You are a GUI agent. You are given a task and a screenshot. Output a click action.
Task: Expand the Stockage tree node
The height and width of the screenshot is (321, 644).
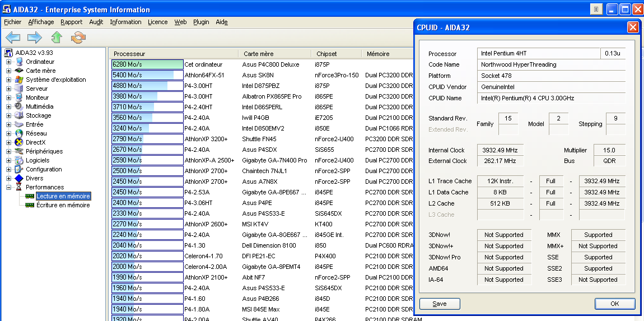click(x=8, y=115)
